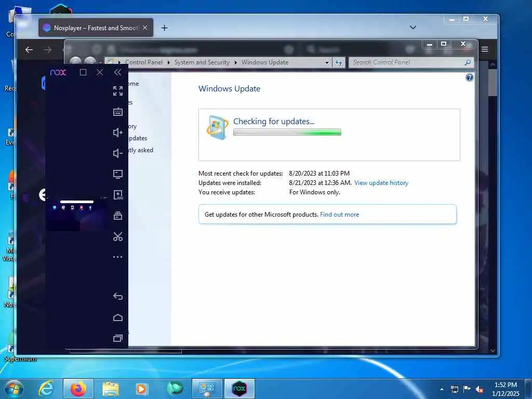Click the Nox volume down icon
Viewport: 532px width, 399px height.
118,153
